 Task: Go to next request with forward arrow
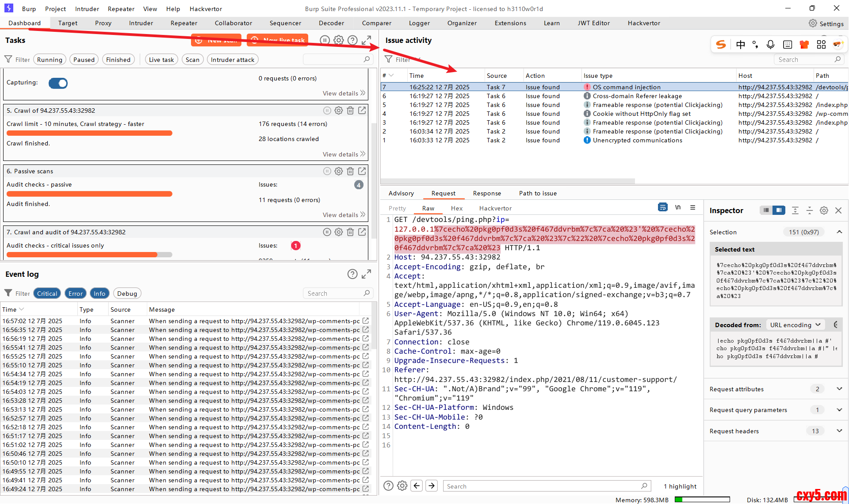(432, 486)
